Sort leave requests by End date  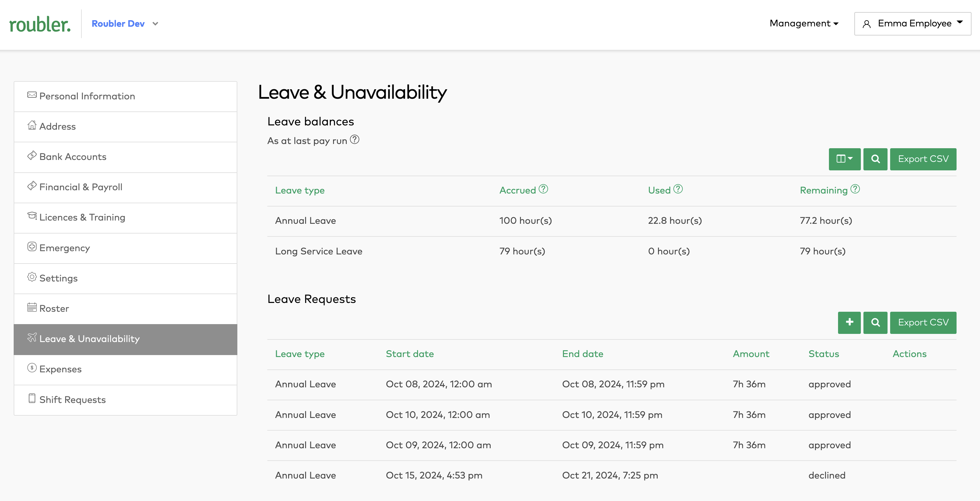pyautogui.click(x=582, y=354)
